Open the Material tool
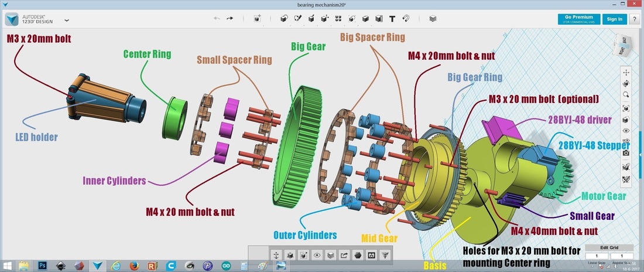644x272 pixels. [433, 19]
